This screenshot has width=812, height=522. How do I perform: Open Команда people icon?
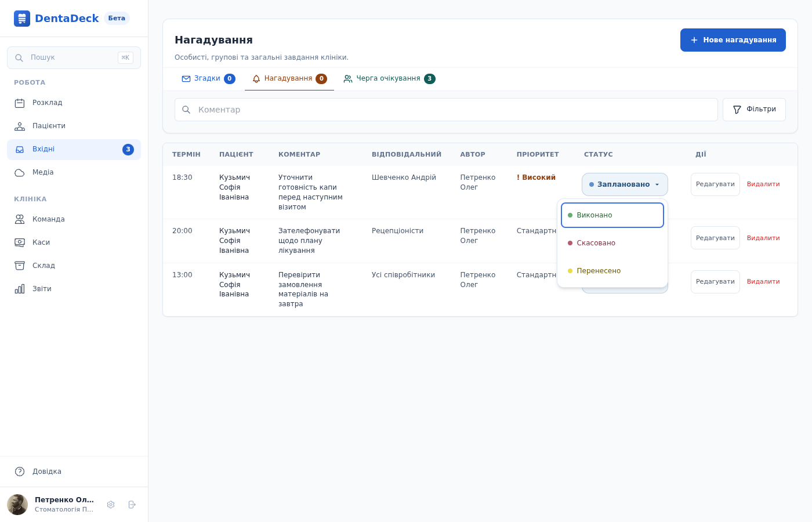pos(20,219)
